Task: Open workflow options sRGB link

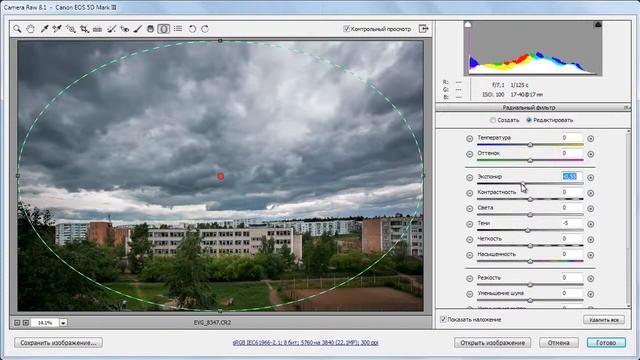Action: [x=305, y=342]
